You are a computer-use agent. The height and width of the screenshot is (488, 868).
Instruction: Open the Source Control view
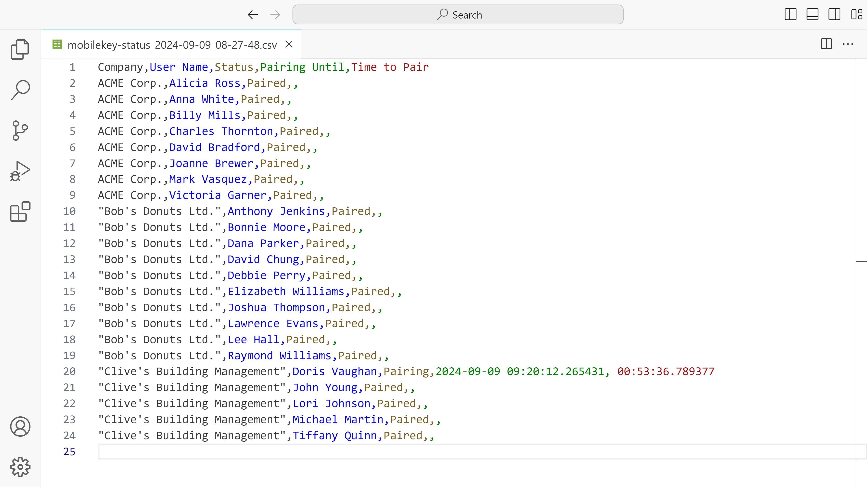coord(20,131)
